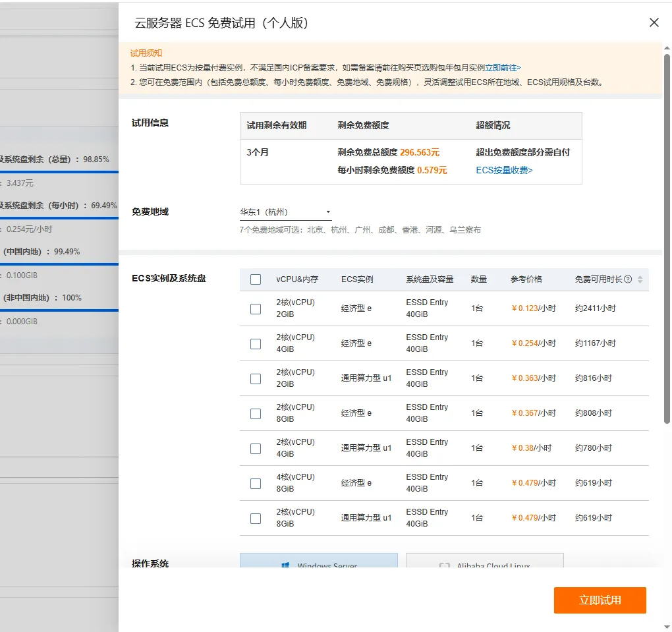
Task: Click the 0.100GIB value in background page
Action: pos(22,275)
